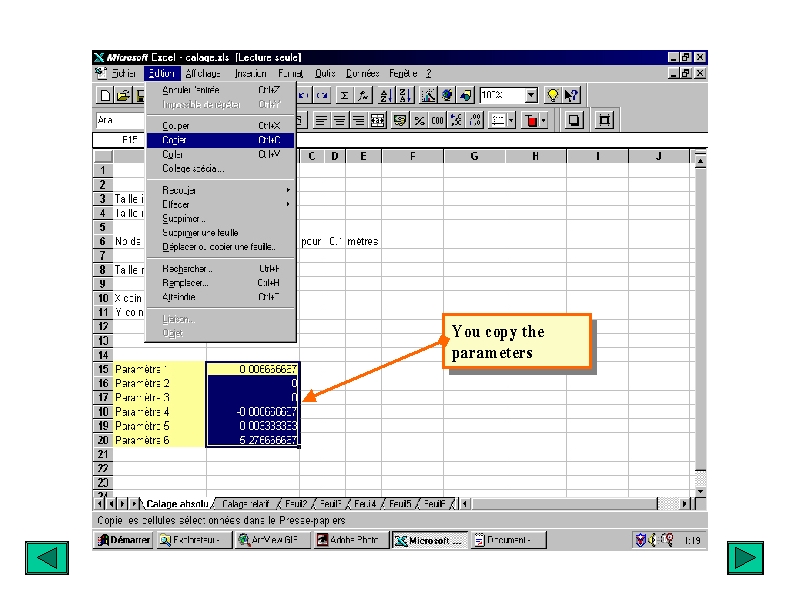
Task: Click the New workbook icon
Action: (105, 95)
